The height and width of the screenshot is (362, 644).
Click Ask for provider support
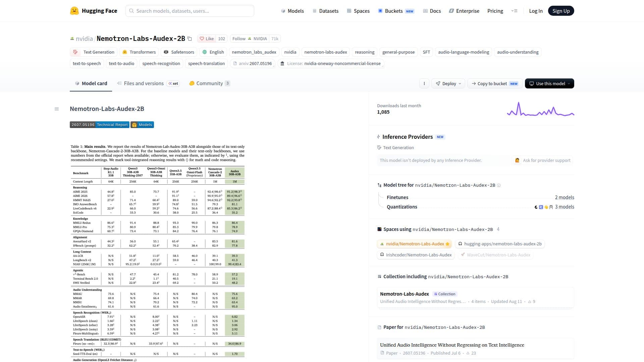[x=543, y=160]
